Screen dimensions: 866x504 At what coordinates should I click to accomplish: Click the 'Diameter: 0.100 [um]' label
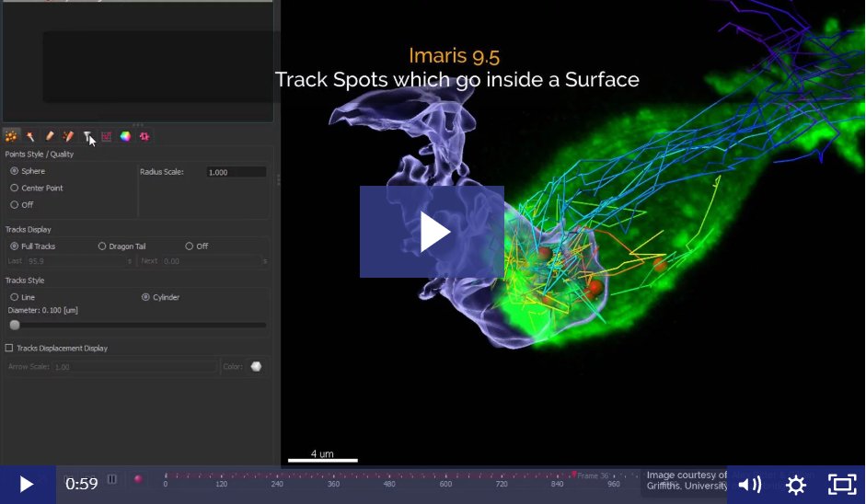click(43, 310)
